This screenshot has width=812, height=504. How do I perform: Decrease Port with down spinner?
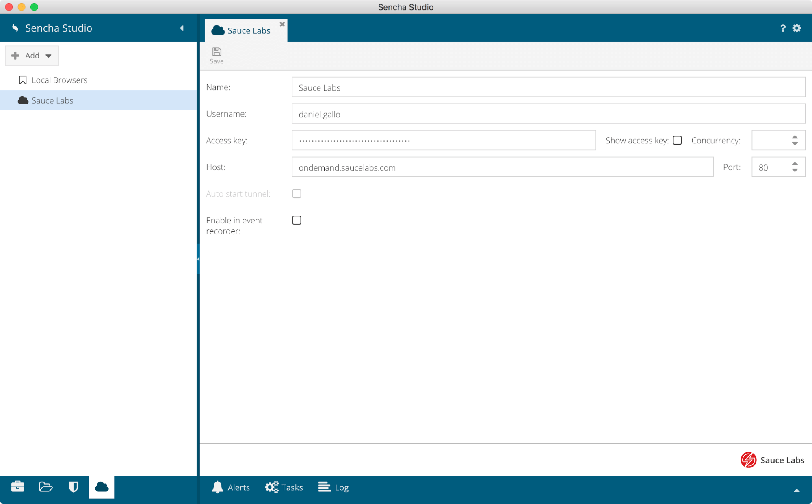(795, 171)
